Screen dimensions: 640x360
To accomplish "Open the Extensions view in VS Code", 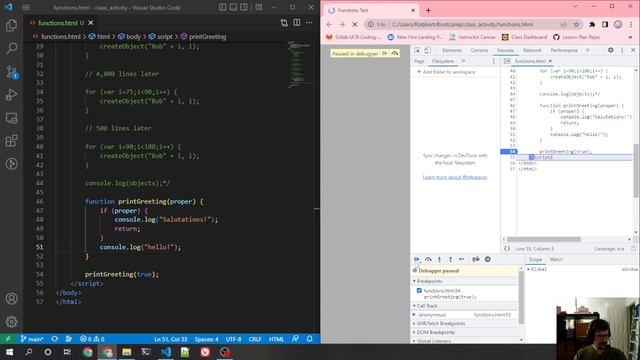I will point(11,141).
